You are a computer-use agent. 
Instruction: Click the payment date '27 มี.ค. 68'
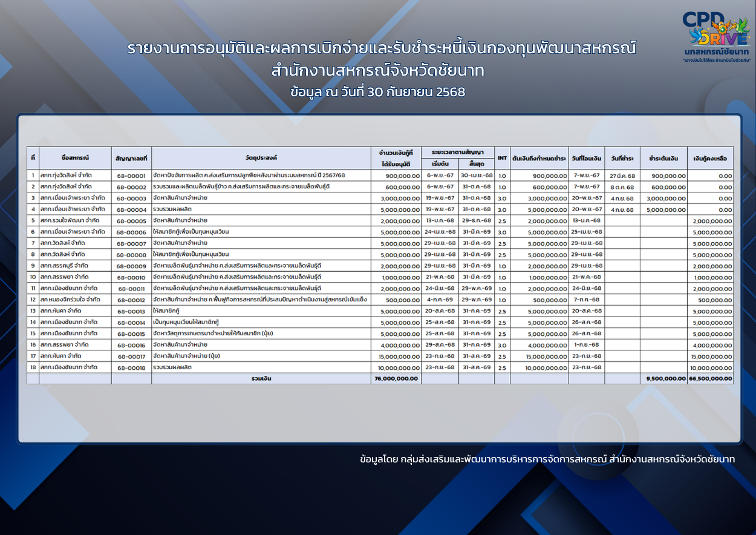(622, 176)
